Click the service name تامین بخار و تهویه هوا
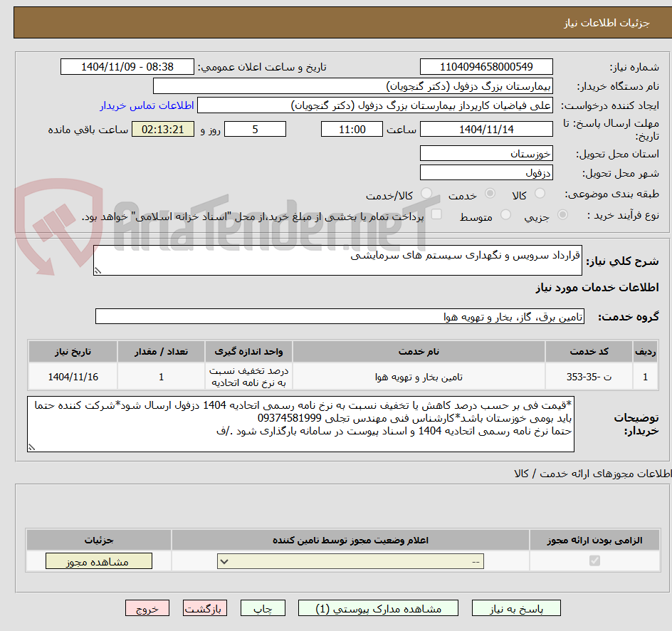Screen dimensions: 672x631 tap(419, 377)
